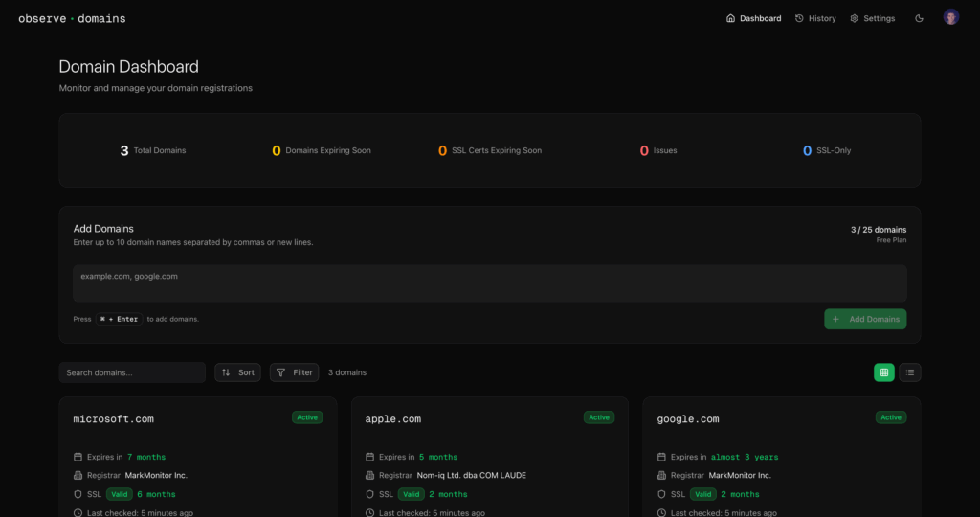Select the Dashboard nav item
The width and height of the screenshot is (980, 517).
753,18
